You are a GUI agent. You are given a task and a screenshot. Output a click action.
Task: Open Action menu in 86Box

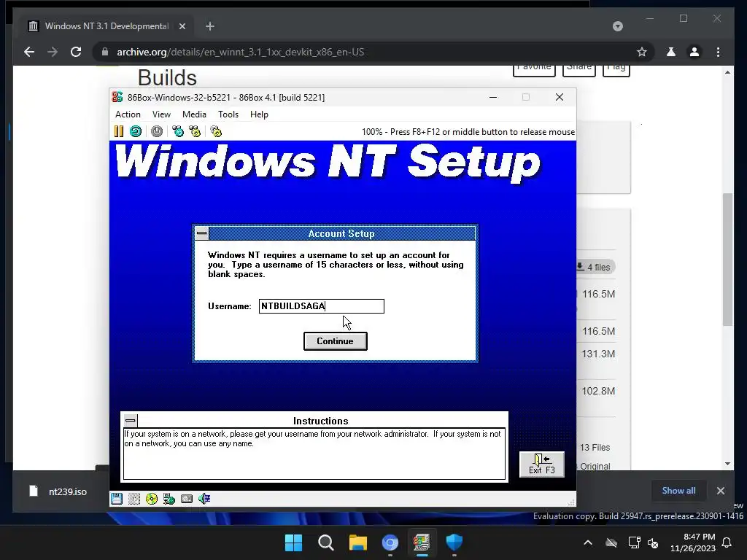pos(128,114)
